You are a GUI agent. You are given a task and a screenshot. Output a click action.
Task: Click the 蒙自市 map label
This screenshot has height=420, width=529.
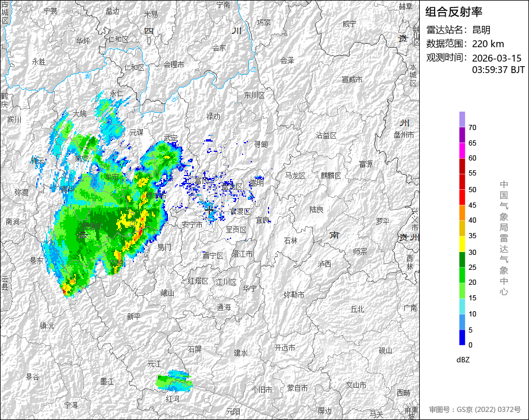(x=297, y=388)
